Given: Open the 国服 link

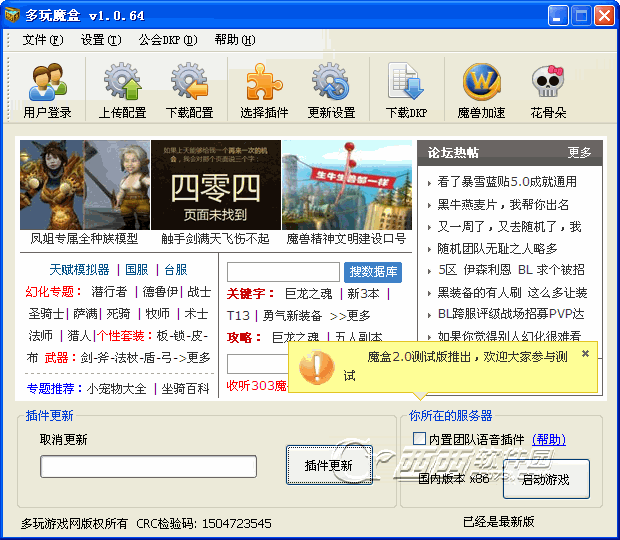Looking at the screenshot, I should 137,270.
